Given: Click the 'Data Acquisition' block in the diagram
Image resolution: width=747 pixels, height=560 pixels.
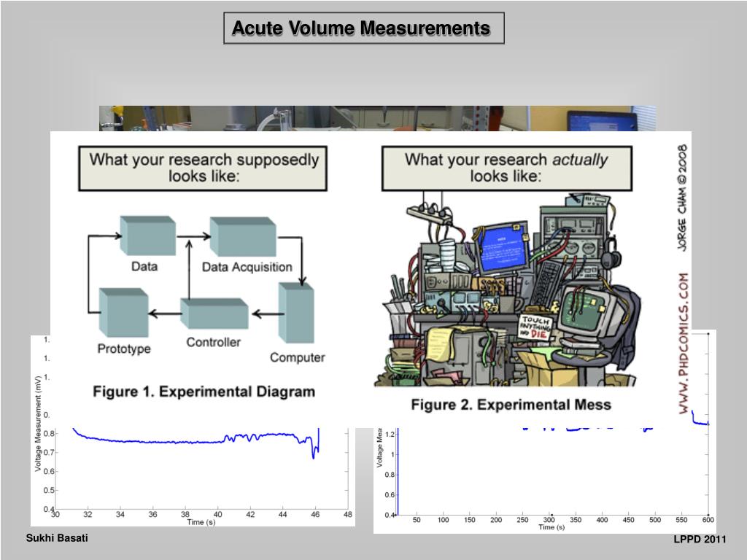Looking at the screenshot, I should pos(243,237).
